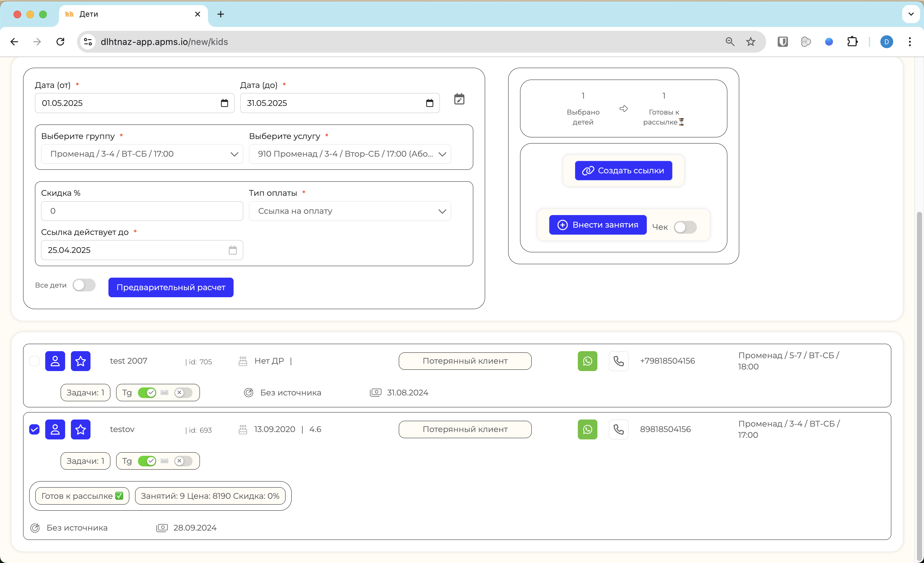Open Задачи: 1 for test 2007
The image size is (924, 563).
point(85,392)
